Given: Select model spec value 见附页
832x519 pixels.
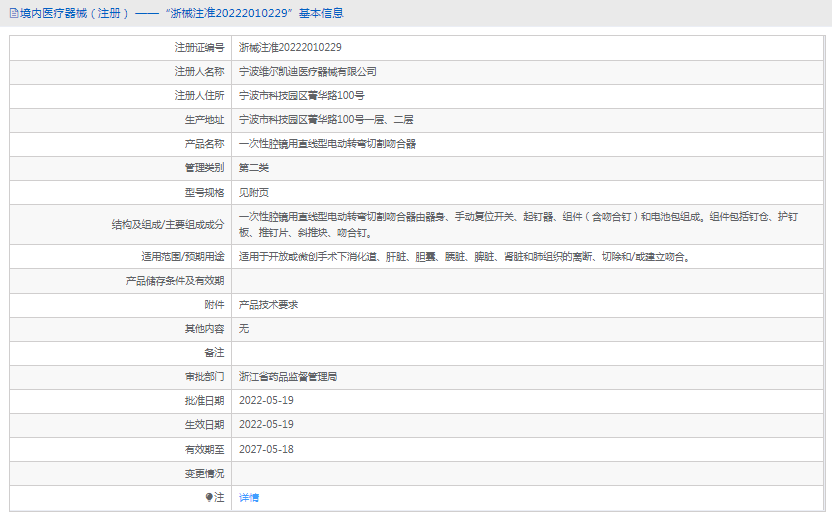Looking at the screenshot, I should [x=254, y=193].
